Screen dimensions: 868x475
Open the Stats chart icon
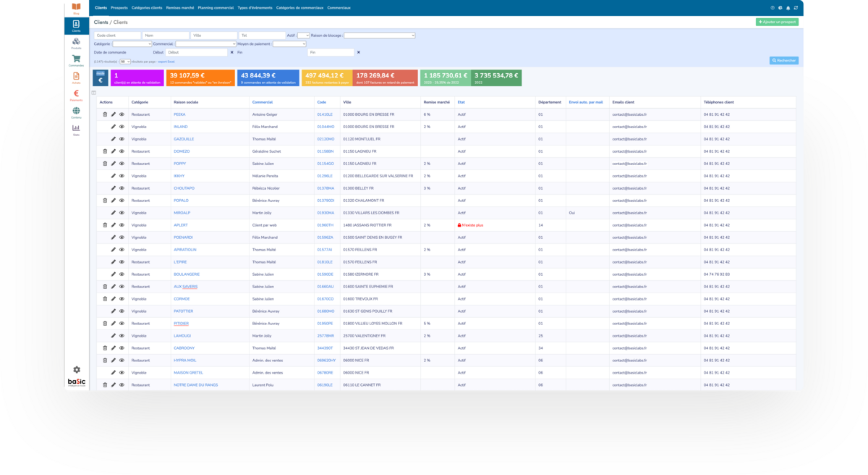tap(76, 130)
